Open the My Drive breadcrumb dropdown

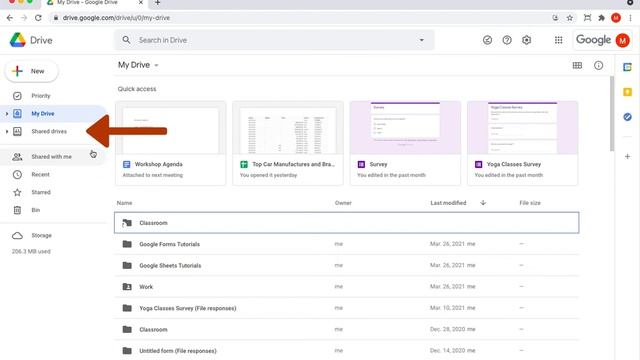138,65
